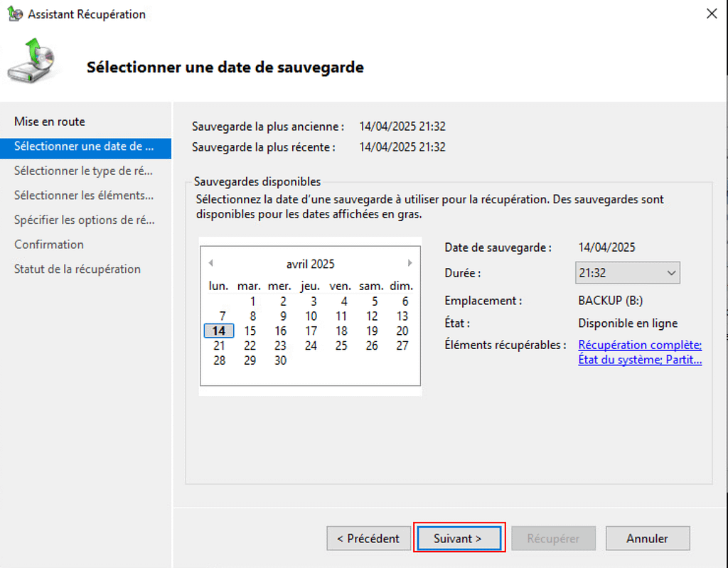This screenshot has height=568, width=728.
Task: Click the Précédent button
Action: click(x=368, y=538)
